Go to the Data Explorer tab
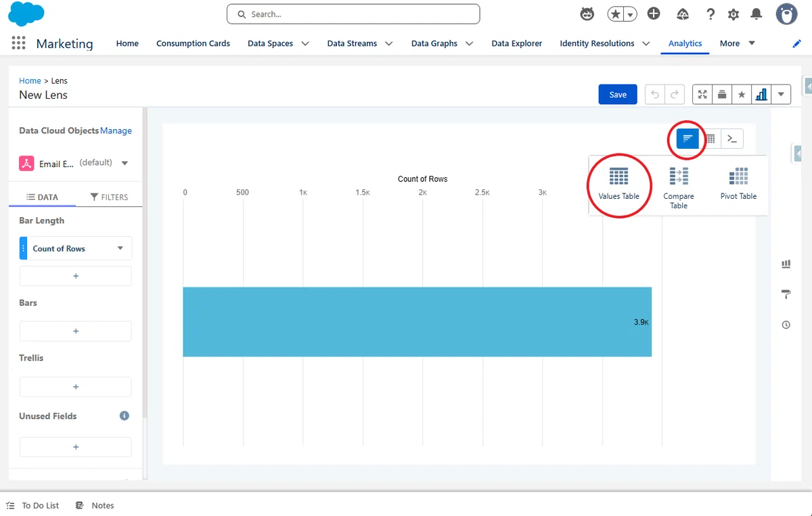 pyautogui.click(x=516, y=43)
